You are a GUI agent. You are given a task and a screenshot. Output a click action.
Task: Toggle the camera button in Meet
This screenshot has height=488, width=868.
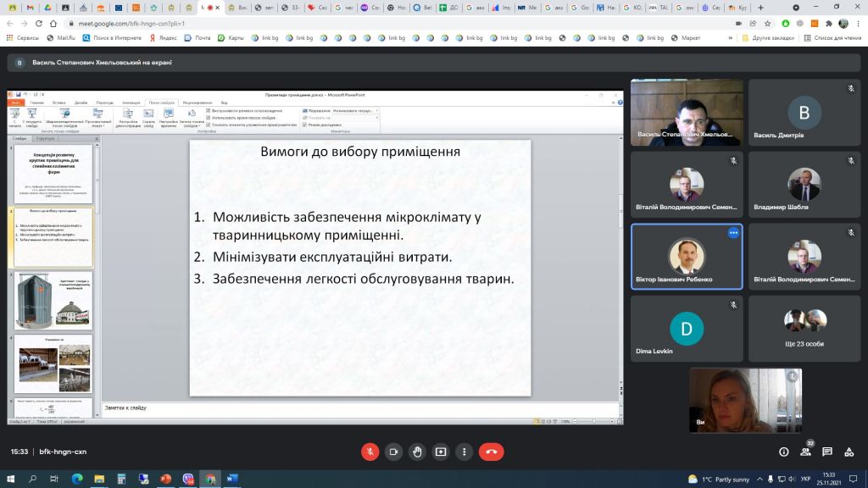click(x=393, y=452)
